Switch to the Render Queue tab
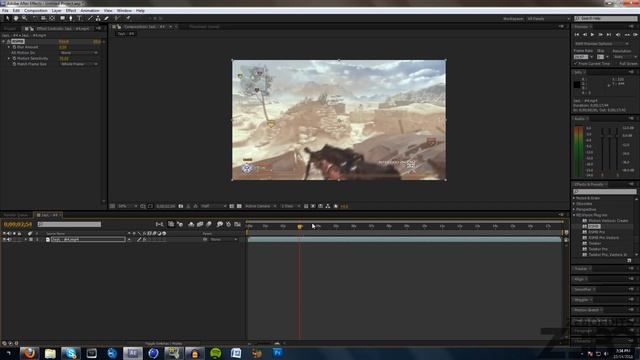 coord(16,215)
